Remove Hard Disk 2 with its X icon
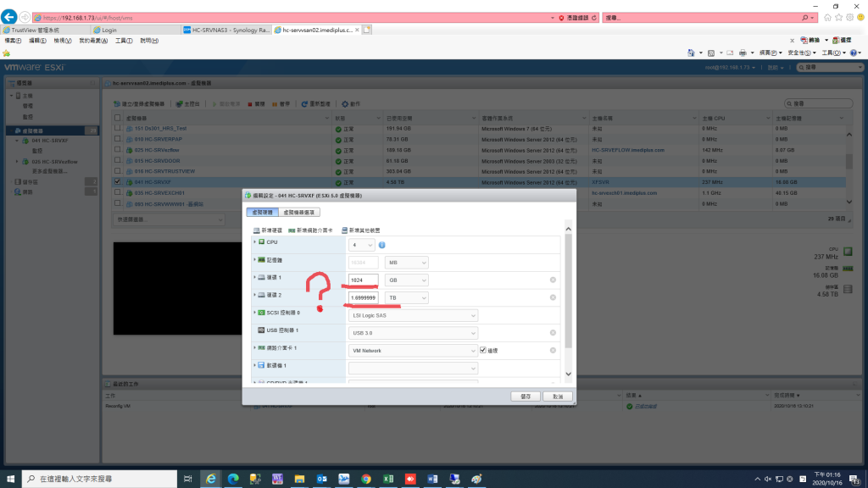This screenshot has height=488, width=868. click(553, 297)
